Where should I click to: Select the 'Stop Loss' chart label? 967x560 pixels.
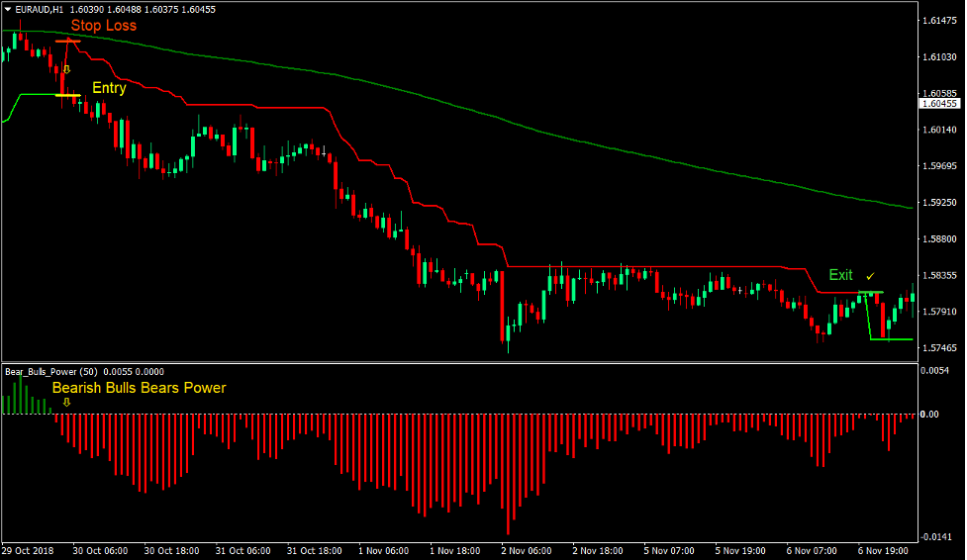tap(104, 26)
